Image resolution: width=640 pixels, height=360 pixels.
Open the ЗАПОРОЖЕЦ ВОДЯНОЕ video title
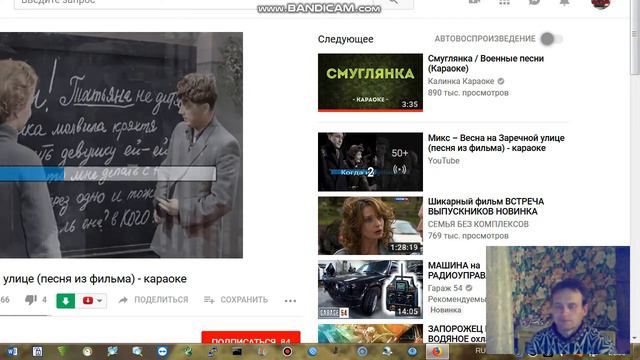click(456, 333)
